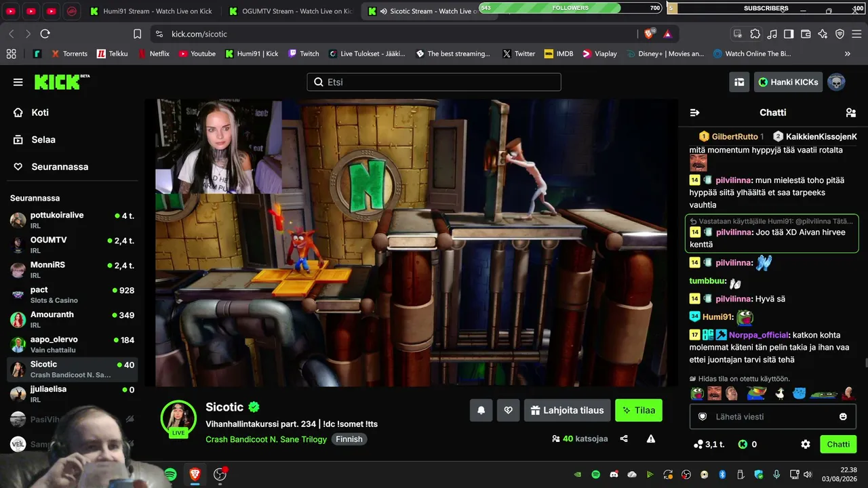Open the Crash Bandicoot N. Sane Trilogy category link
This screenshot has height=488, width=868.
tap(266, 439)
